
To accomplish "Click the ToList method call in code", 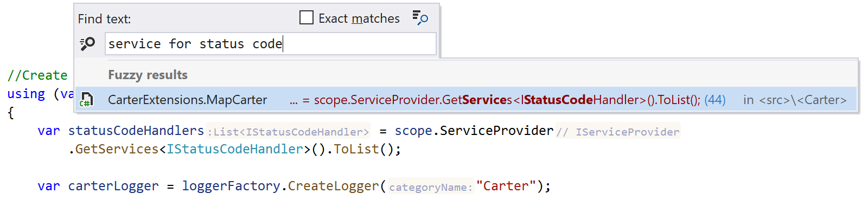I will pos(356,149).
